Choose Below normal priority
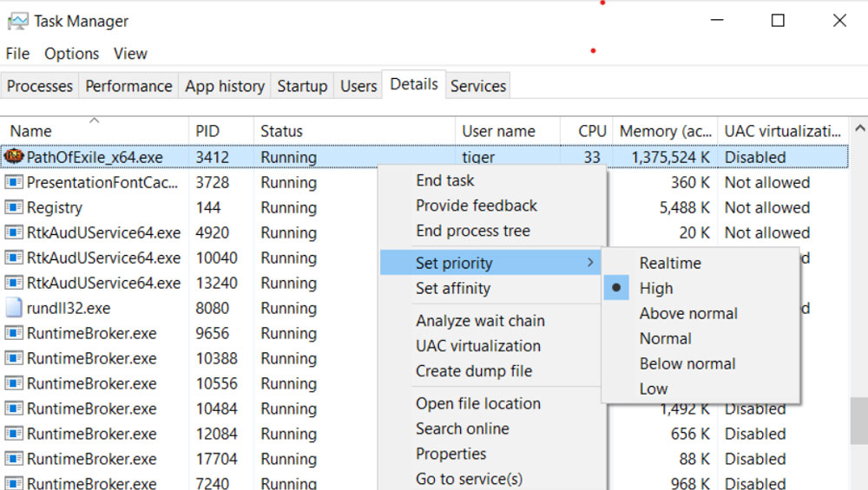The image size is (868, 490). pos(687,363)
